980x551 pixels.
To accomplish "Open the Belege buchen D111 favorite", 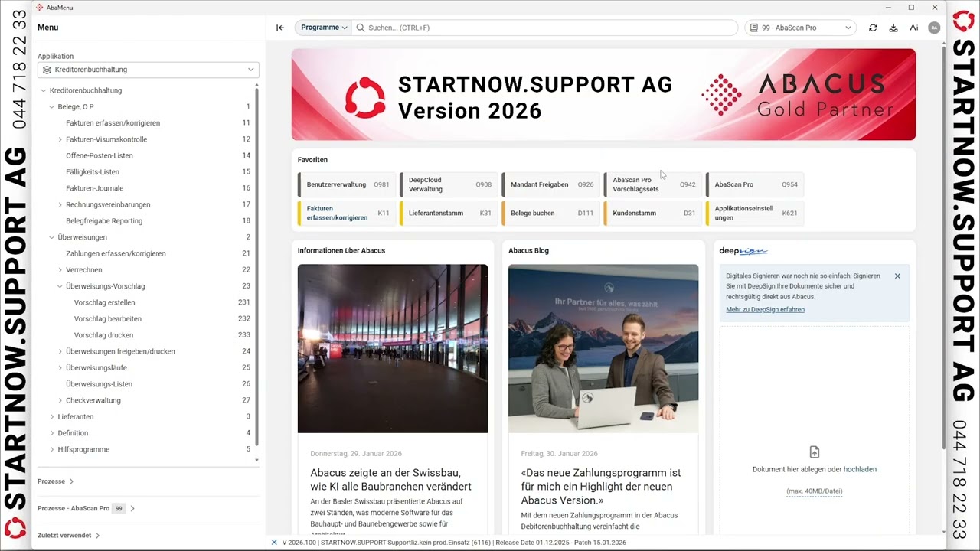I will tap(551, 214).
